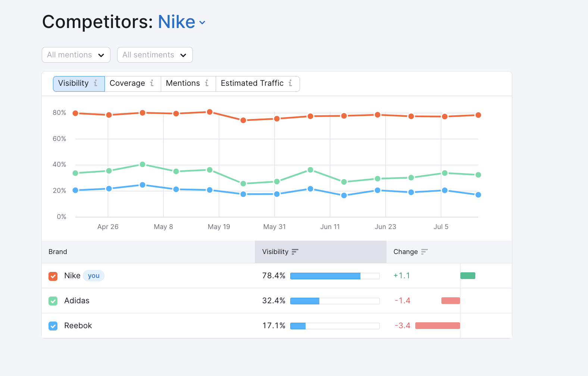The width and height of the screenshot is (588, 376).
Task: Switch to the Coverage tab
Action: 132,84
